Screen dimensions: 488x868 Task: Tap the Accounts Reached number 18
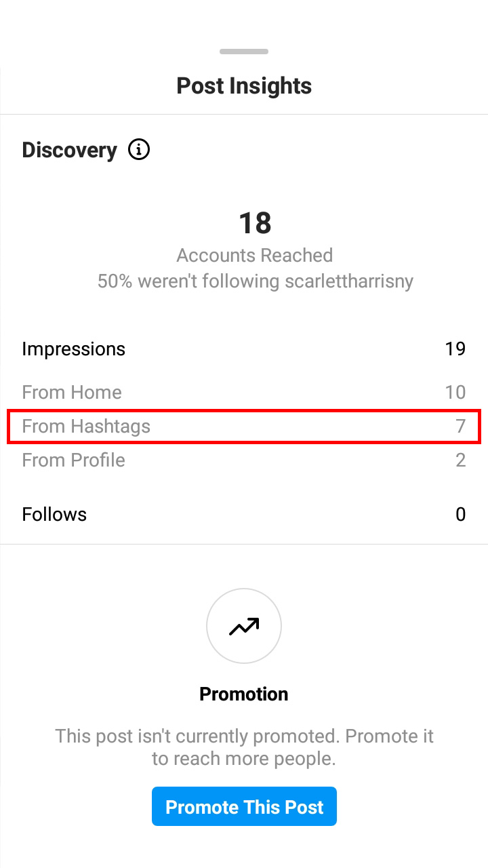[x=255, y=223]
